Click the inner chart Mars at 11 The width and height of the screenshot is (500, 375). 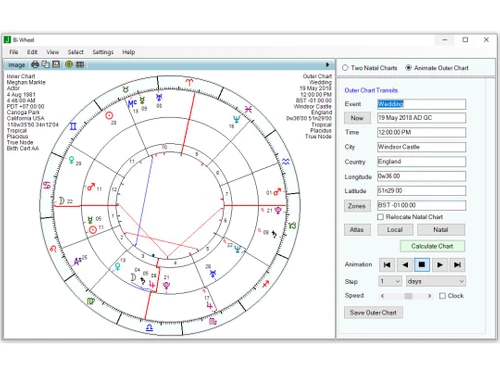pos(91,187)
